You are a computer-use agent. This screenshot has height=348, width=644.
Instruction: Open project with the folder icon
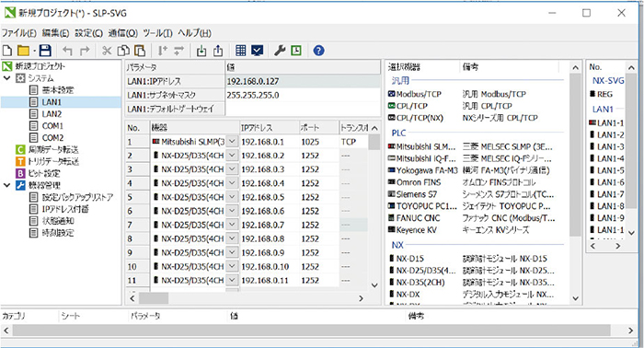point(23,51)
